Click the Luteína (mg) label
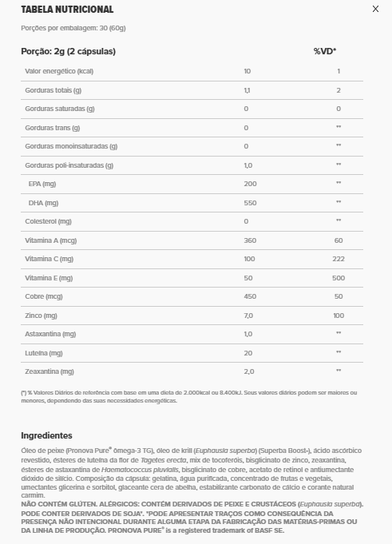Image resolution: width=392 pixels, height=544 pixels. tap(44, 353)
